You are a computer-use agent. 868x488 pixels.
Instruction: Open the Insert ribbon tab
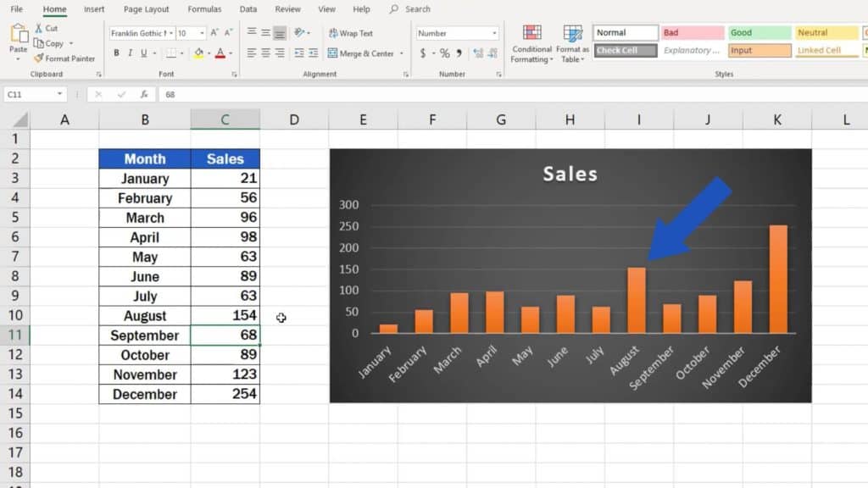pyautogui.click(x=93, y=9)
